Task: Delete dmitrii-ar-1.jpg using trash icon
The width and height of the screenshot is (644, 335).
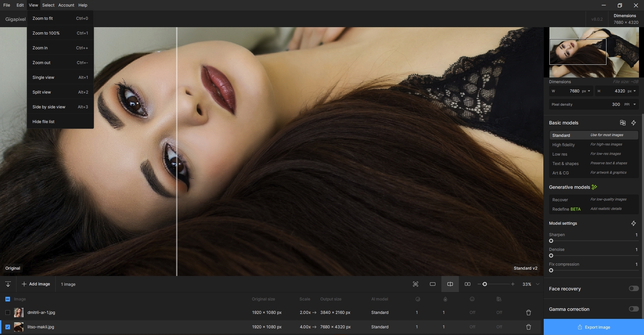Action: point(529,313)
